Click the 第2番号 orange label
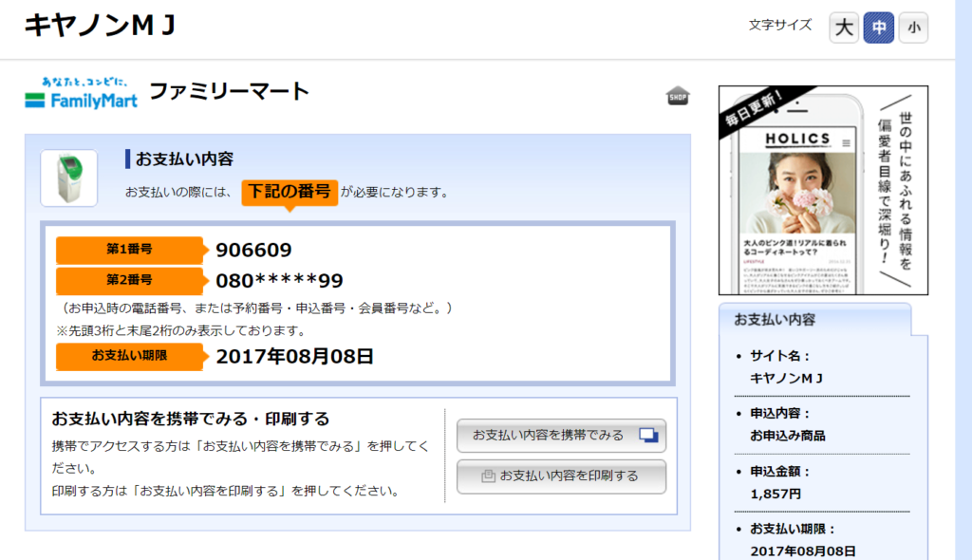This screenshot has height=560, width=972. point(129,280)
